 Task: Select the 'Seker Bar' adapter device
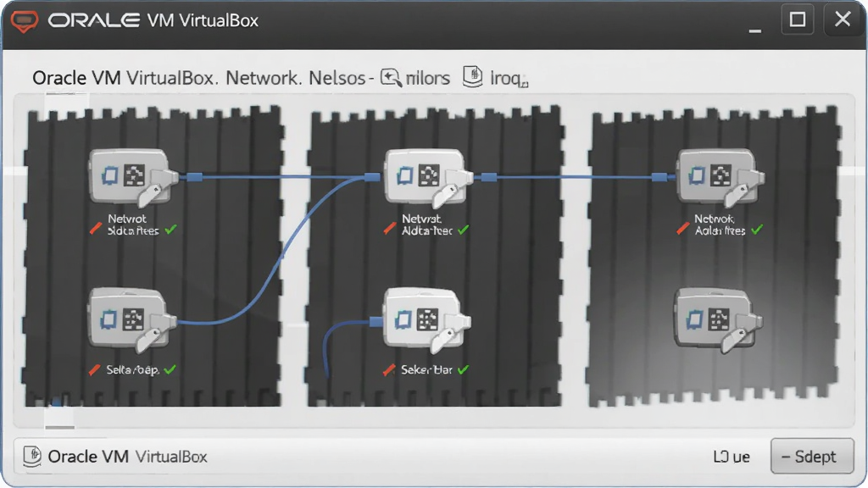tap(427, 319)
